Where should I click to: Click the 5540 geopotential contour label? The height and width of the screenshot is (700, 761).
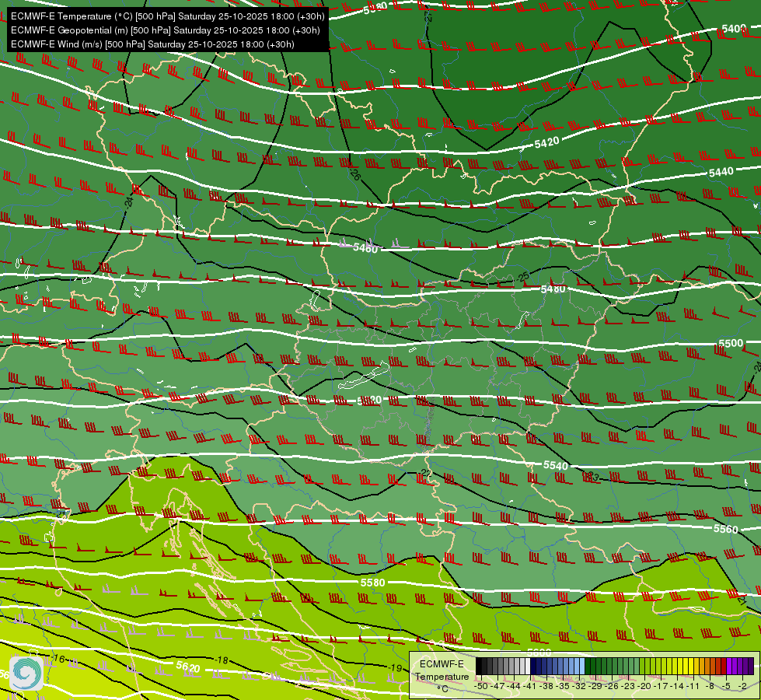pyautogui.click(x=555, y=465)
